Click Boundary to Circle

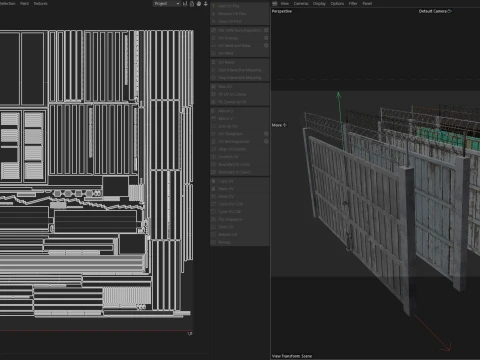point(240,164)
